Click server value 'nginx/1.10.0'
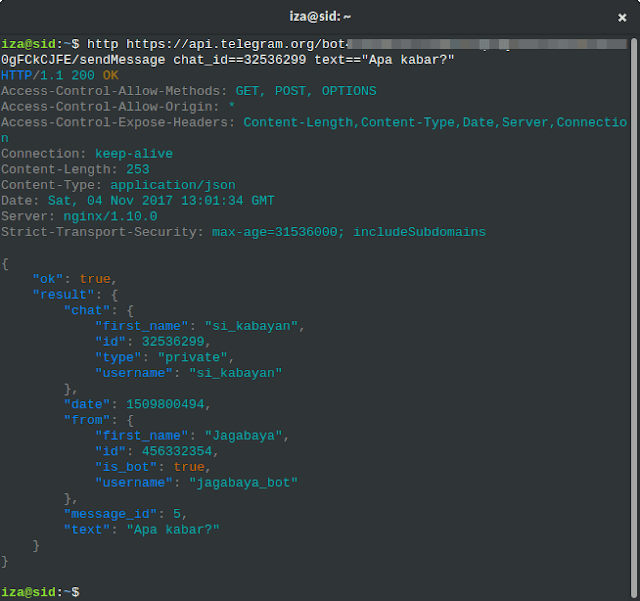Screen dimensions: 640x601 110,216
